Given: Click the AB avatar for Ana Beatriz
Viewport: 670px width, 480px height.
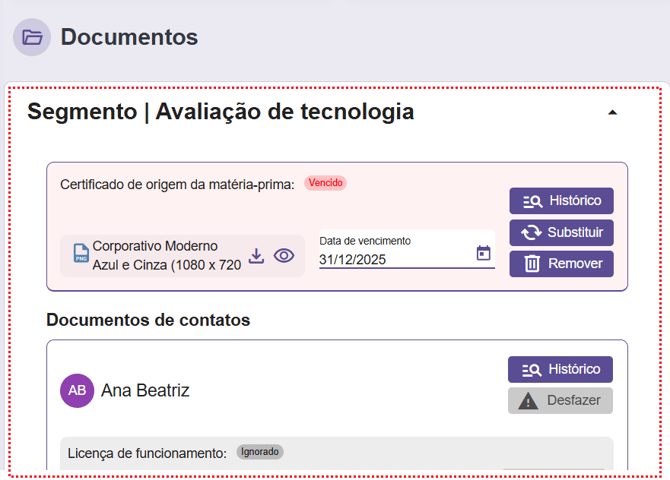Looking at the screenshot, I should pos(77,391).
